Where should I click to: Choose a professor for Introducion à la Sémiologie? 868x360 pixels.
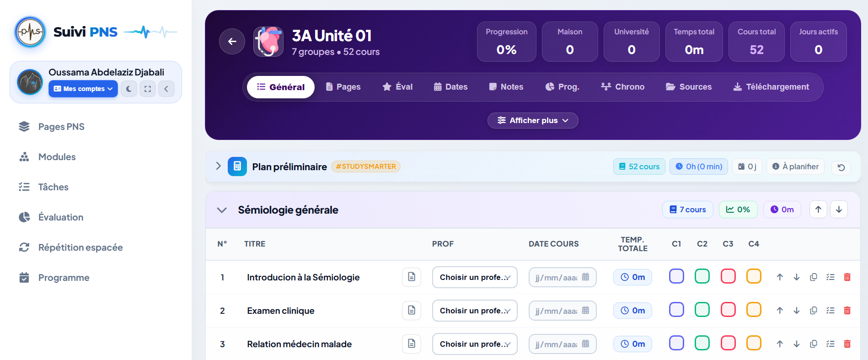475,277
